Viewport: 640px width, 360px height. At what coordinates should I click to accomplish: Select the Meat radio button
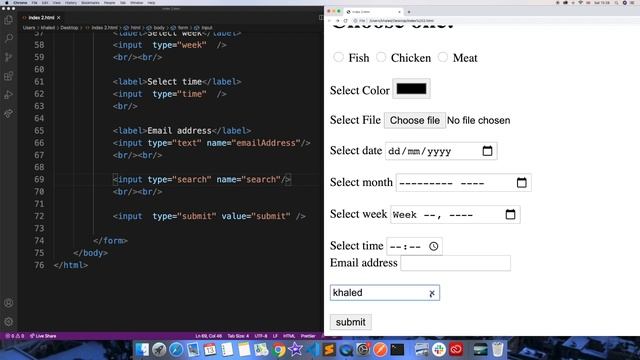point(443,57)
